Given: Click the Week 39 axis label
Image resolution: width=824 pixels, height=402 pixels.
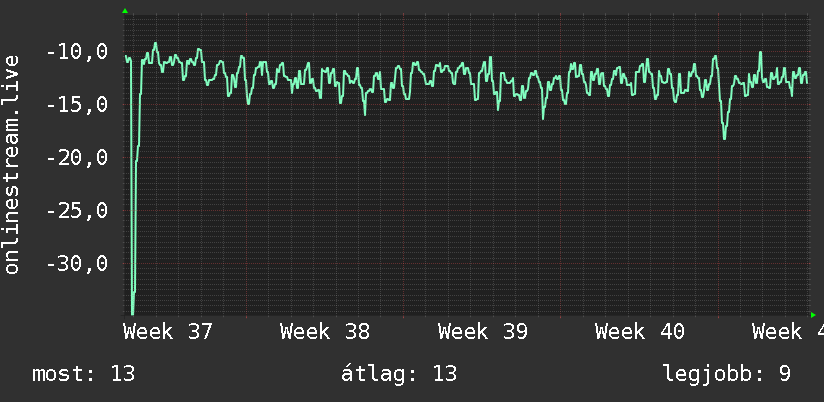Looking at the screenshot, I should 482,332.
